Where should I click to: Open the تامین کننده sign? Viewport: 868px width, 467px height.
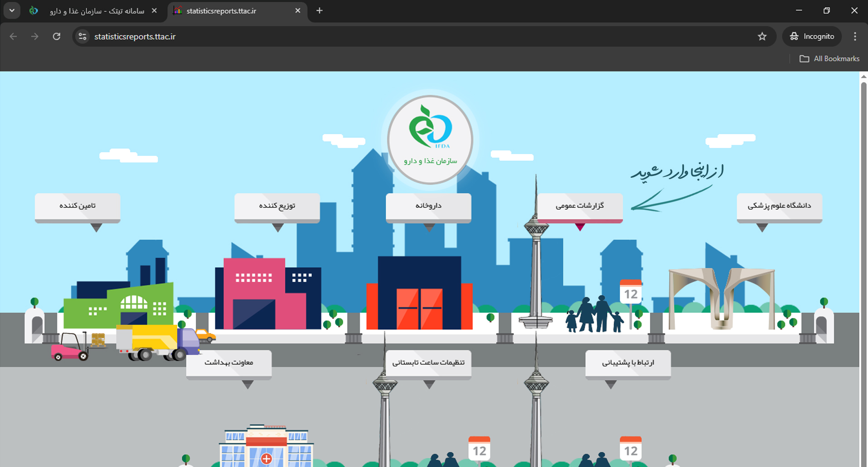(x=78, y=206)
